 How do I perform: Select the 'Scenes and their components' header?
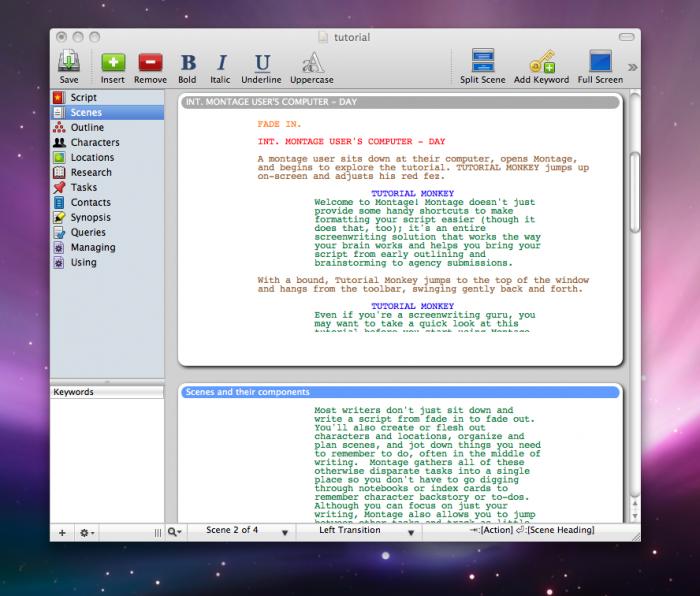(400, 392)
